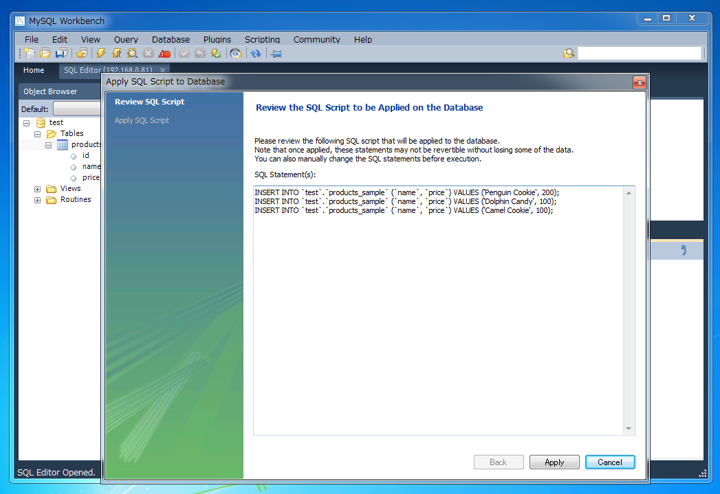Click the Object Browser panel header
The width and height of the screenshot is (720, 494).
pos(60,91)
